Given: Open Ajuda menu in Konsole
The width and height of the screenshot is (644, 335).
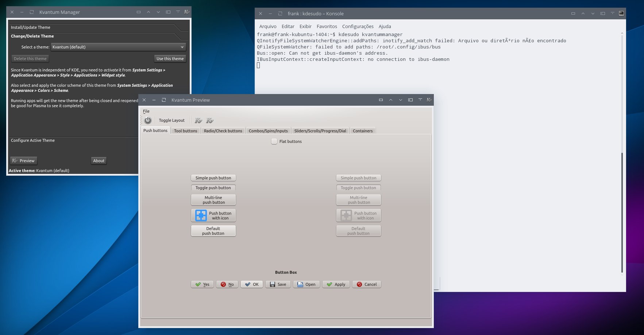Looking at the screenshot, I should (385, 26).
